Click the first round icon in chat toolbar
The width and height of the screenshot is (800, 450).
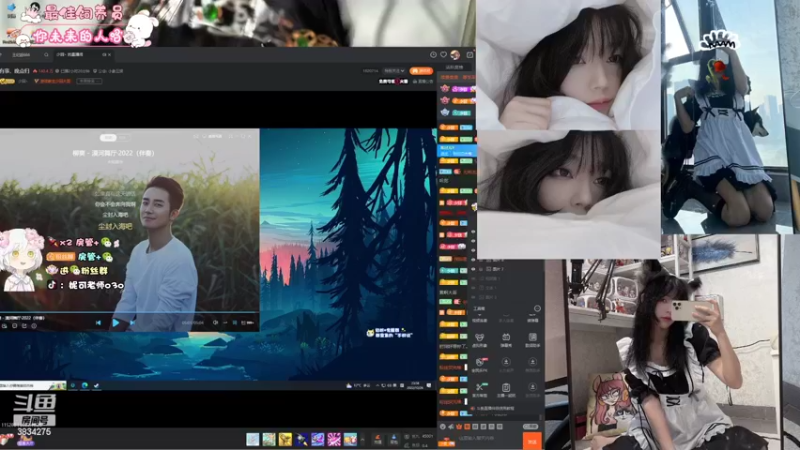pyautogui.click(x=442, y=427)
